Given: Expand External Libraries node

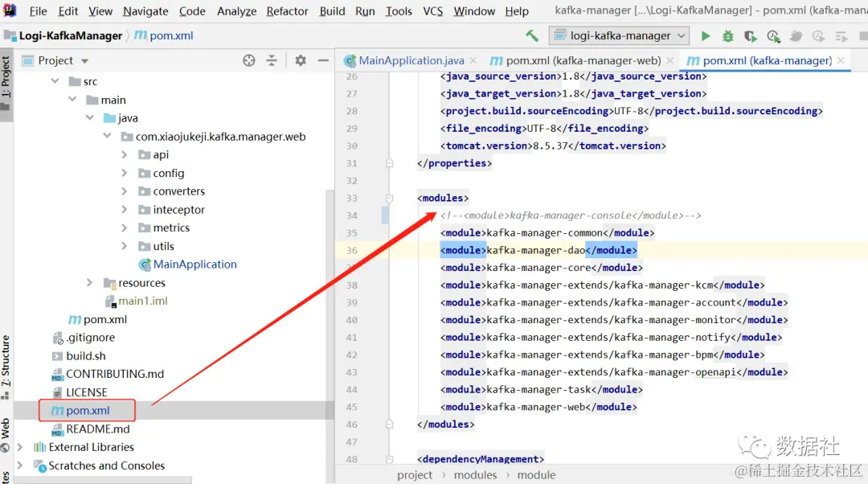Looking at the screenshot, I should tap(20, 447).
